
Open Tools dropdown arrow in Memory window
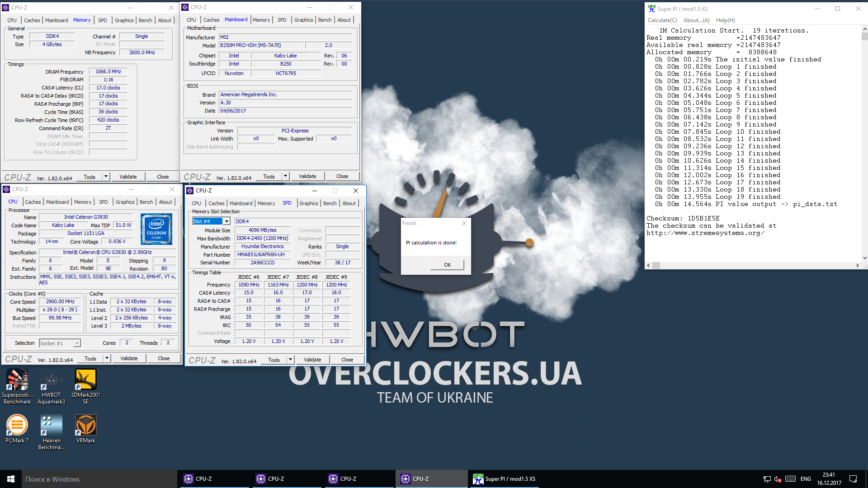[106, 177]
